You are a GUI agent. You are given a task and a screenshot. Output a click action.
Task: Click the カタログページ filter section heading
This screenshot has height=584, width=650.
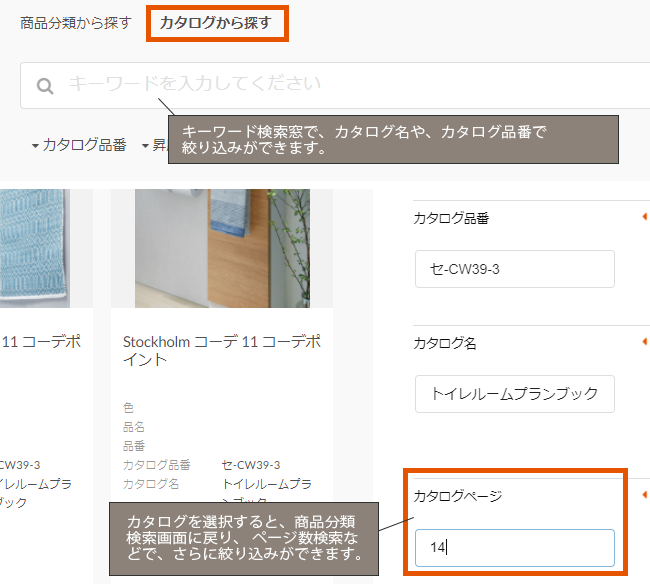pyautogui.click(x=458, y=495)
